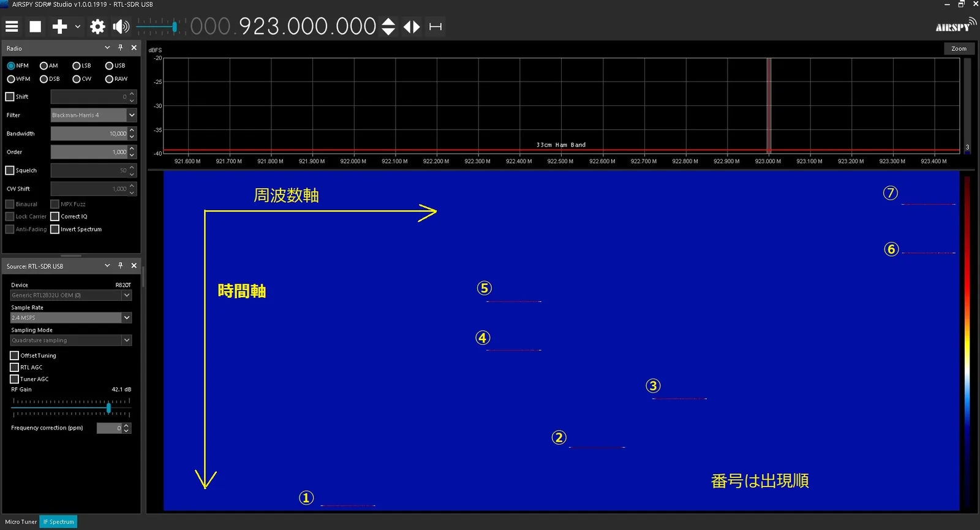The width and height of the screenshot is (980, 530).
Task: Open the Sampling Mode dropdown
Action: click(x=71, y=340)
